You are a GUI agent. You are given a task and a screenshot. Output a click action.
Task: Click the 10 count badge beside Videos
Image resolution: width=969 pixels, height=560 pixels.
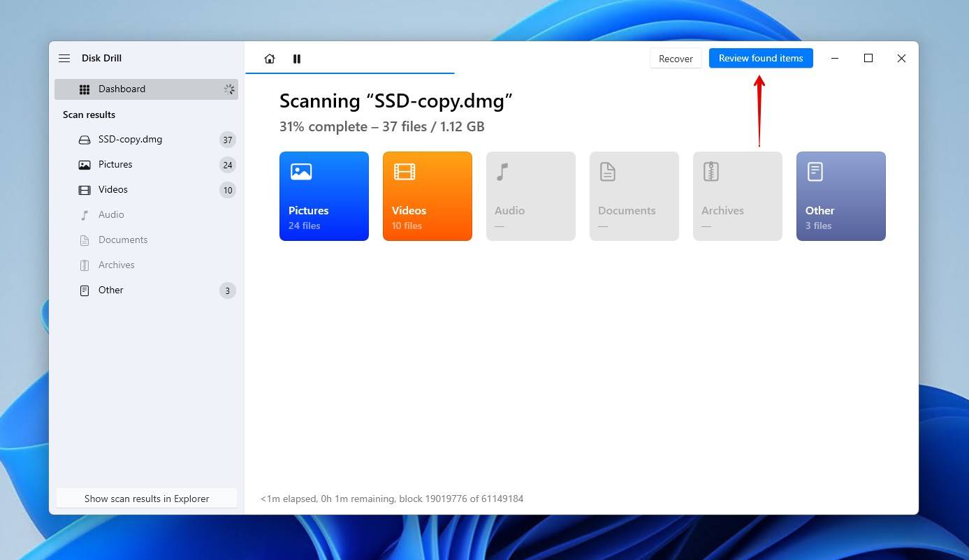pos(228,190)
